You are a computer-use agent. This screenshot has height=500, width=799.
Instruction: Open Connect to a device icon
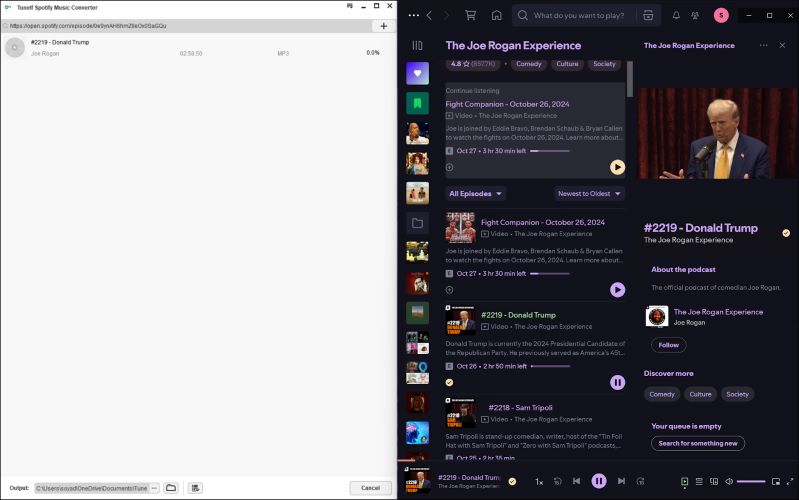(x=714, y=481)
